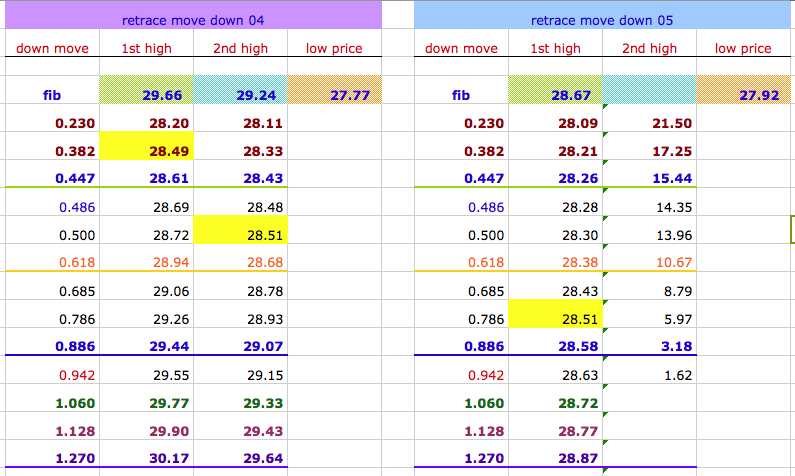Click "down move" header in table 05
This screenshot has height=476, width=795.
461,48
